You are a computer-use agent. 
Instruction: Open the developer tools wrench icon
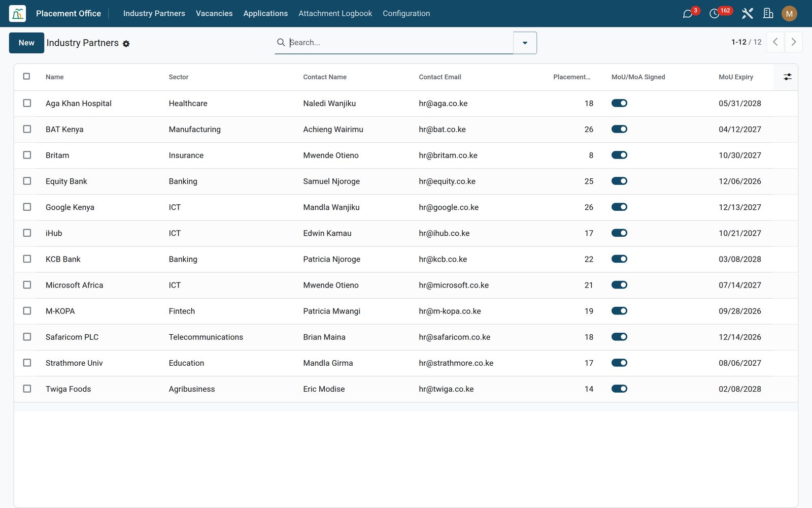click(747, 14)
